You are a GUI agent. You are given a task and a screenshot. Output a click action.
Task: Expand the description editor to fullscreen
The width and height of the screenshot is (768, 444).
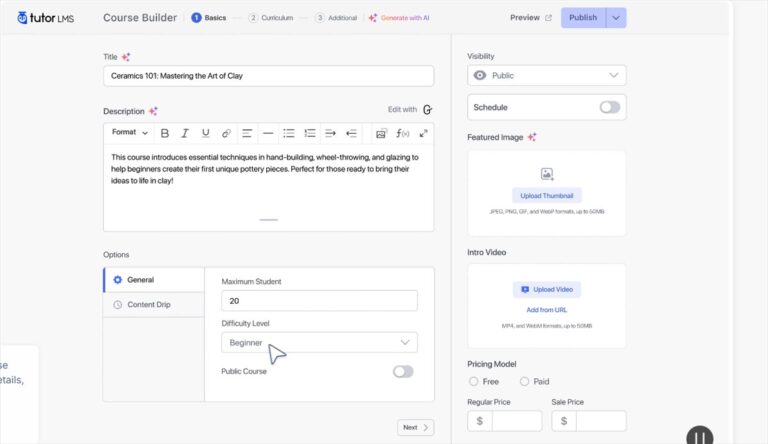[x=423, y=133]
